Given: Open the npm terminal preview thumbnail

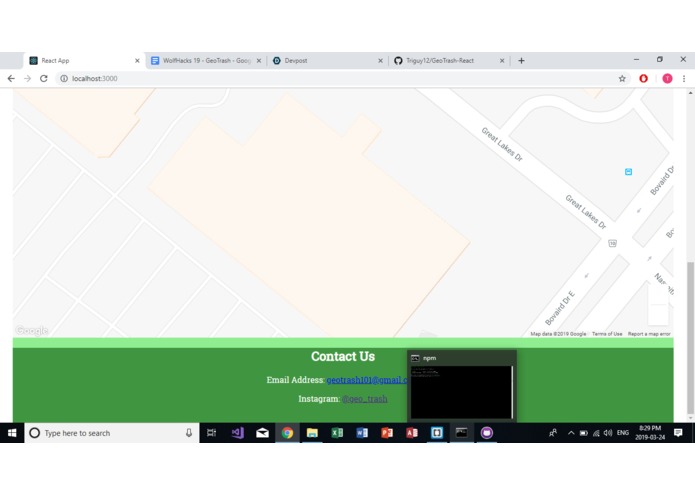Looking at the screenshot, I should tap(461, 385).
